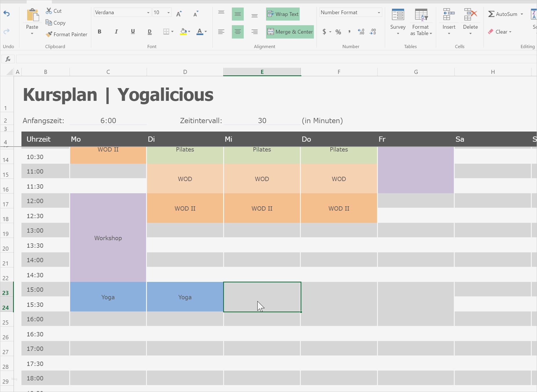Toggle italic formatting
Screen dimensions: 537x392
[116, 32]
